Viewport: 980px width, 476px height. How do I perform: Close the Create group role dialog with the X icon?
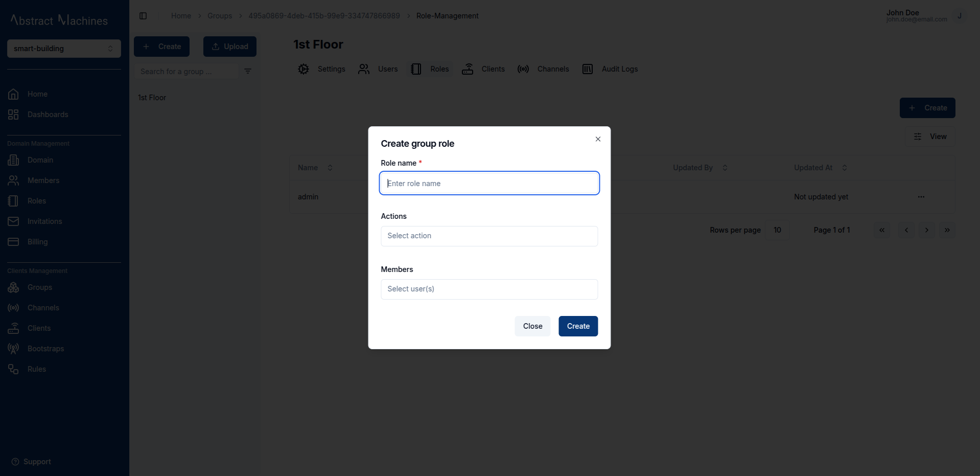click(x=598, y=139)
